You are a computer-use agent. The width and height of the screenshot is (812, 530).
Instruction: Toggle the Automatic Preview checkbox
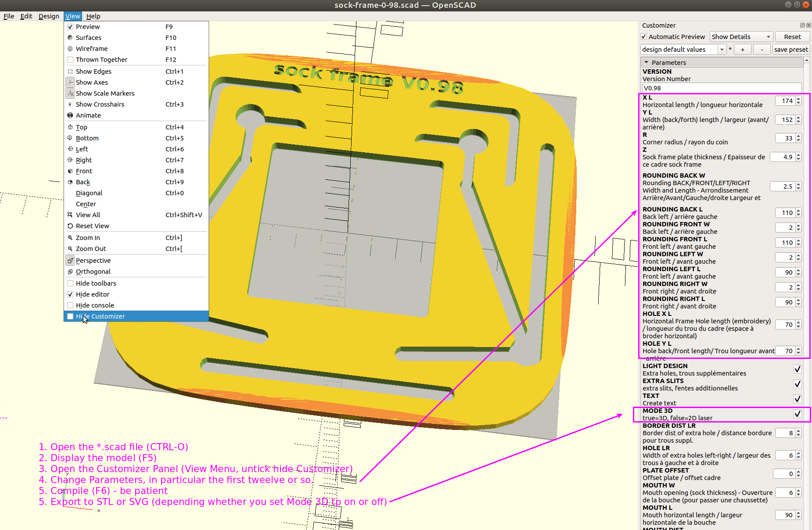coord(644,37)
